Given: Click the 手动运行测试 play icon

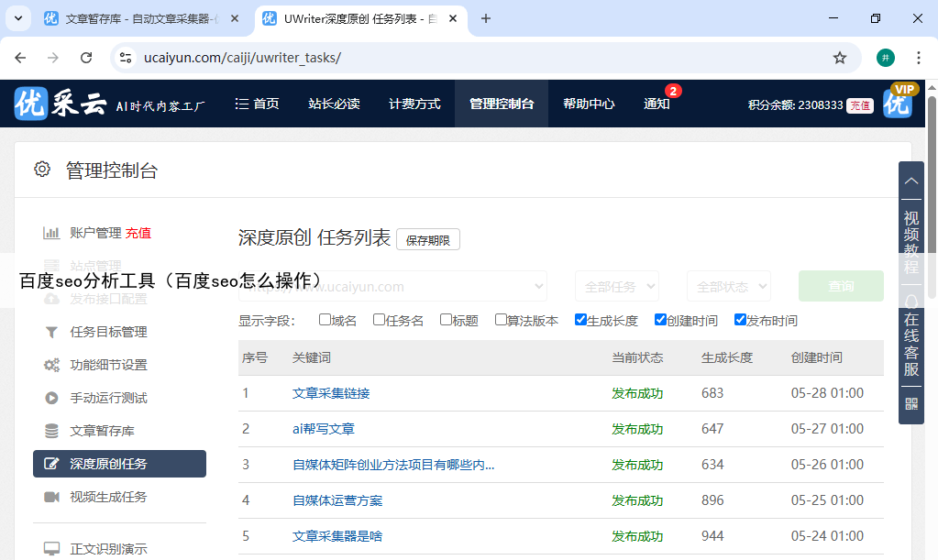Looking at the screenshot, I should coord(52,398).
